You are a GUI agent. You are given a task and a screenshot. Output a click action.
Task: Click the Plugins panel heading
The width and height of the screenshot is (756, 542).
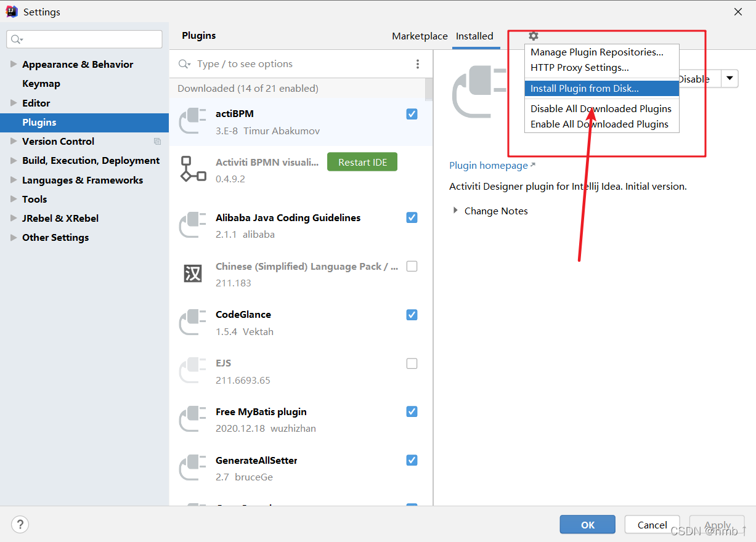199,36
